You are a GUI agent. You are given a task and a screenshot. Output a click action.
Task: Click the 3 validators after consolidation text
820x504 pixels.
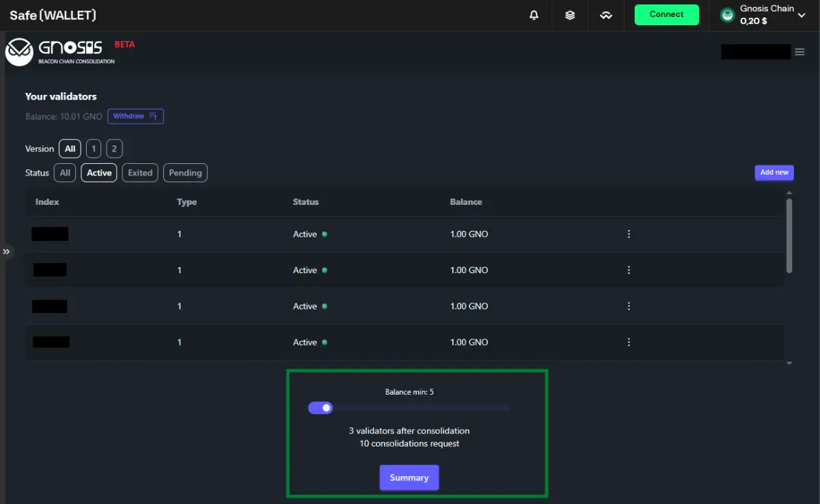point(409,431)
